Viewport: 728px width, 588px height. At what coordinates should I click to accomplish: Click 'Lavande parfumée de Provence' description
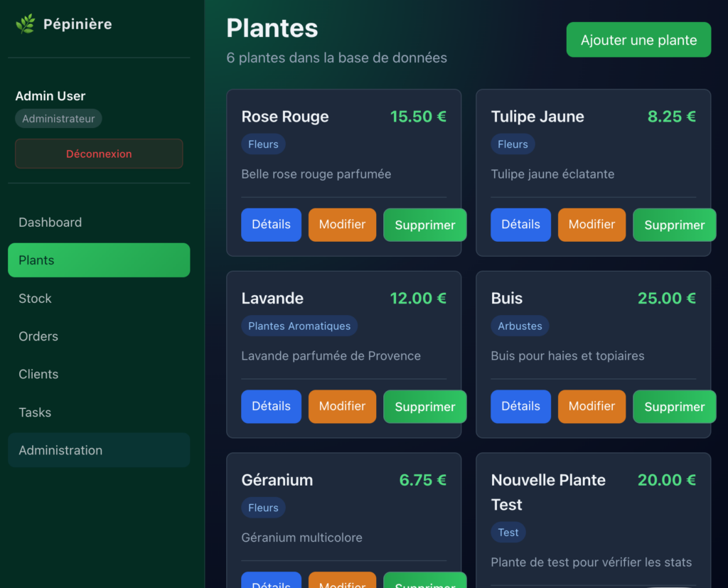(x=331, y=356)
